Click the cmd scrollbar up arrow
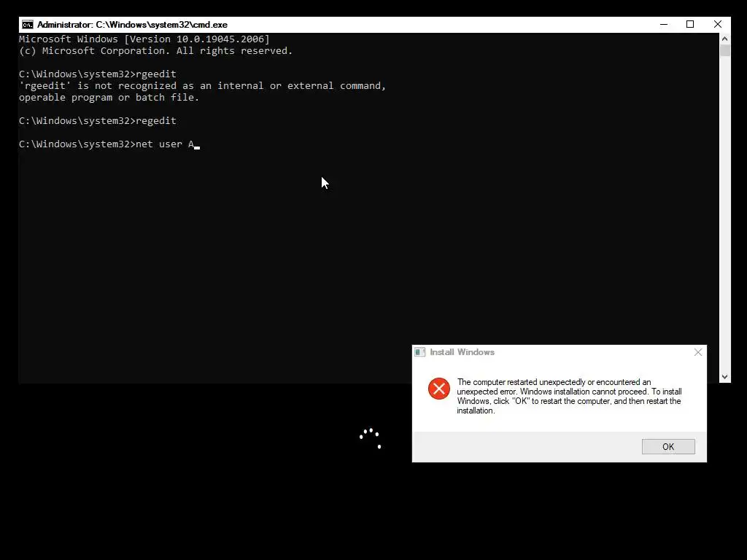 coord(725,39)
